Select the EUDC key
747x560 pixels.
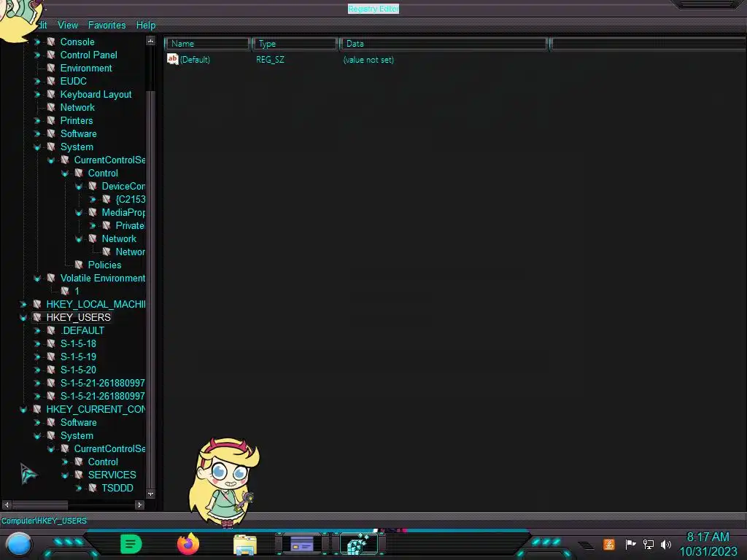pos(74,82)
